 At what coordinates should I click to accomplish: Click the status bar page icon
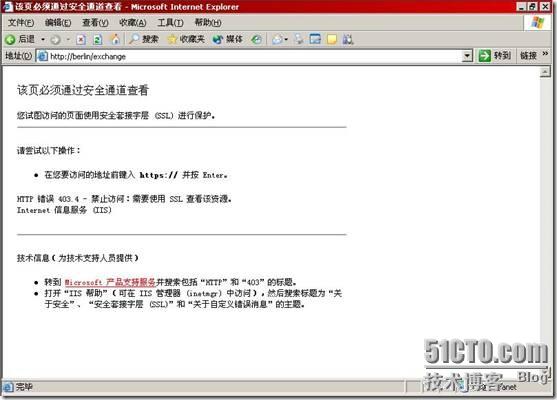8,387
